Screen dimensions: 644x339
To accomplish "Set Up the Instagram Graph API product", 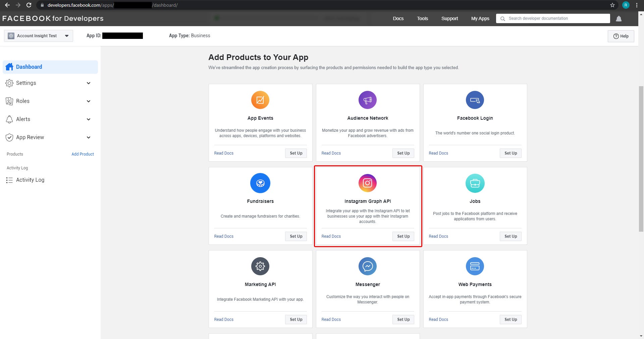I will [403, 236].
